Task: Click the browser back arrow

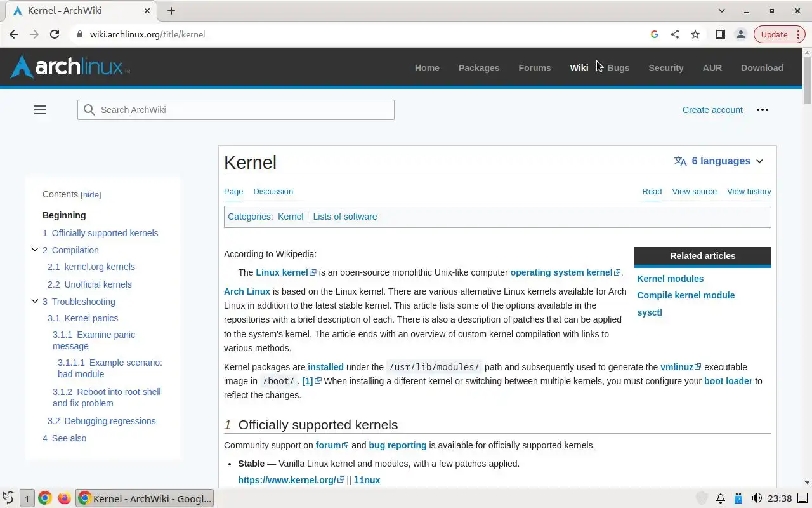Action: pyautogui.click(x=14, y=34)
